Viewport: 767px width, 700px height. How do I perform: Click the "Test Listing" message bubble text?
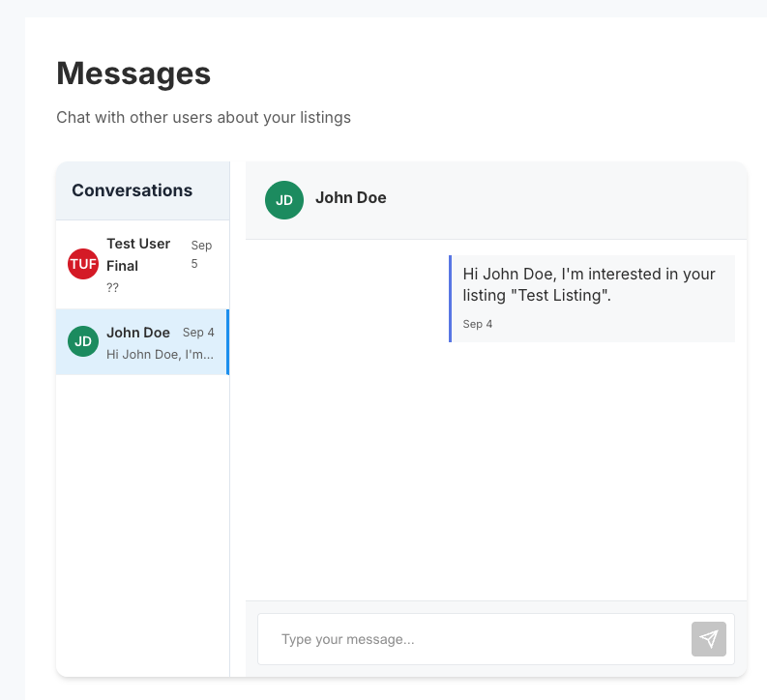point(589,284)
